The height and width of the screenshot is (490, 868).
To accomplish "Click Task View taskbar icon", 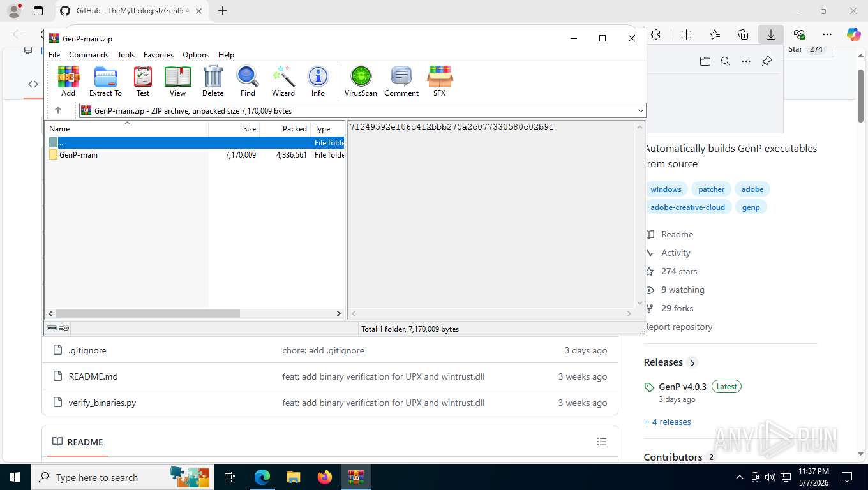I will point(230,477).
